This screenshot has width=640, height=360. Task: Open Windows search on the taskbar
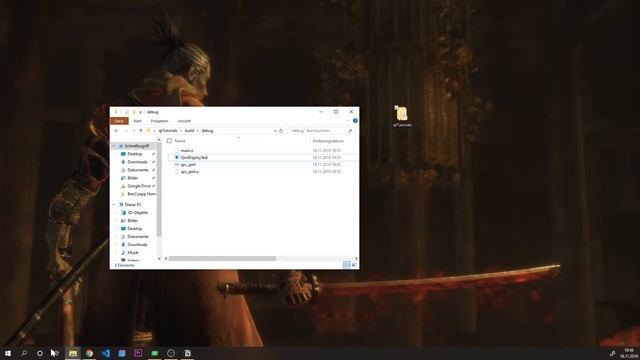(24, 353)
